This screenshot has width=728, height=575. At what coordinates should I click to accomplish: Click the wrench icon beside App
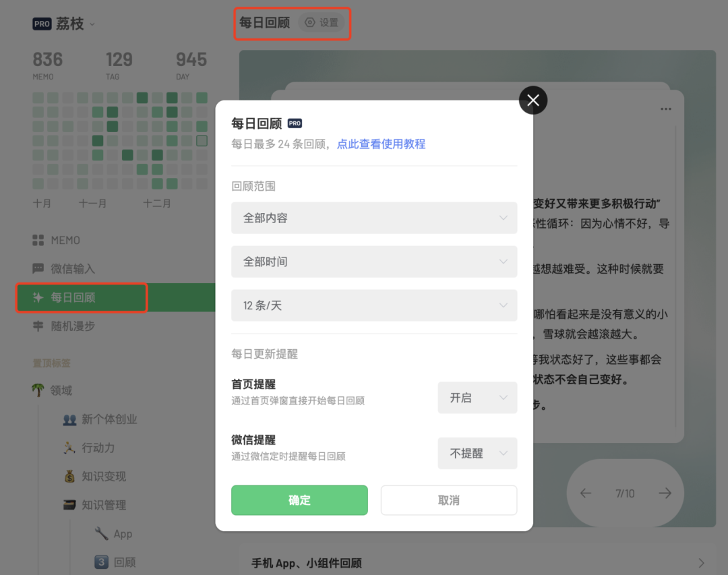[101, 533]
